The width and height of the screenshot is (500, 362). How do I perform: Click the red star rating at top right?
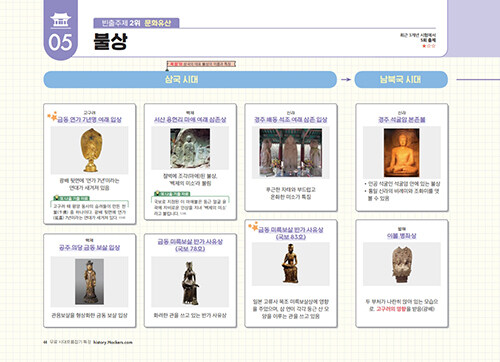coord(429,46)
